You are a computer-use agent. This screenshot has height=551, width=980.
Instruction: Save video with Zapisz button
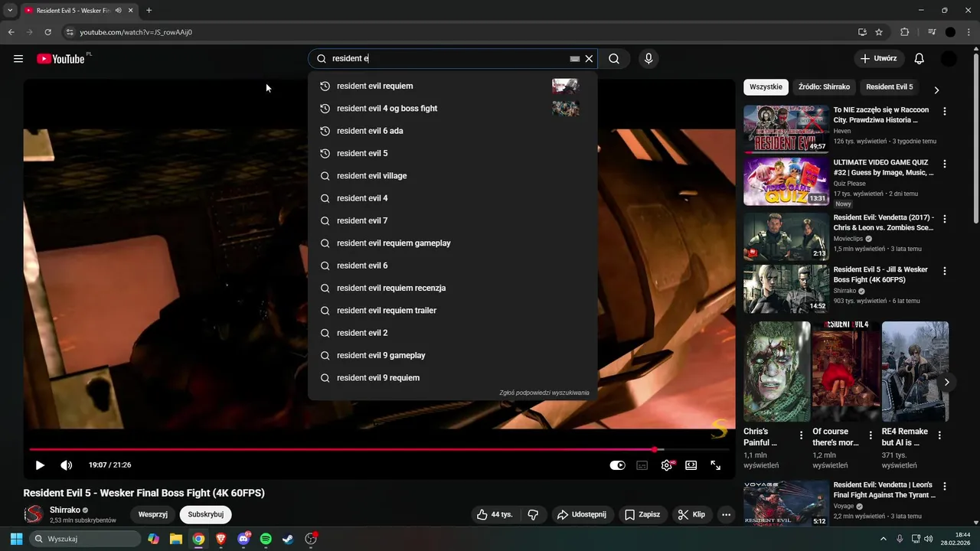642,515
